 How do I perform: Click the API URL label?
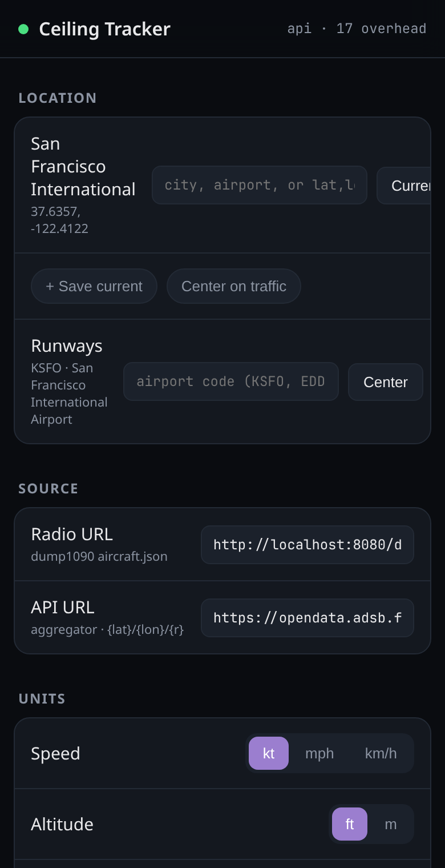[x=63, y=607]
